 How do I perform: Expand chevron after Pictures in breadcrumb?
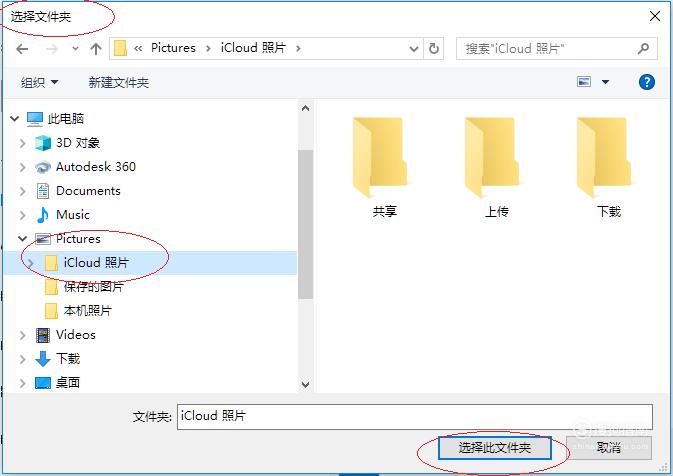click(x=208, y=49)
